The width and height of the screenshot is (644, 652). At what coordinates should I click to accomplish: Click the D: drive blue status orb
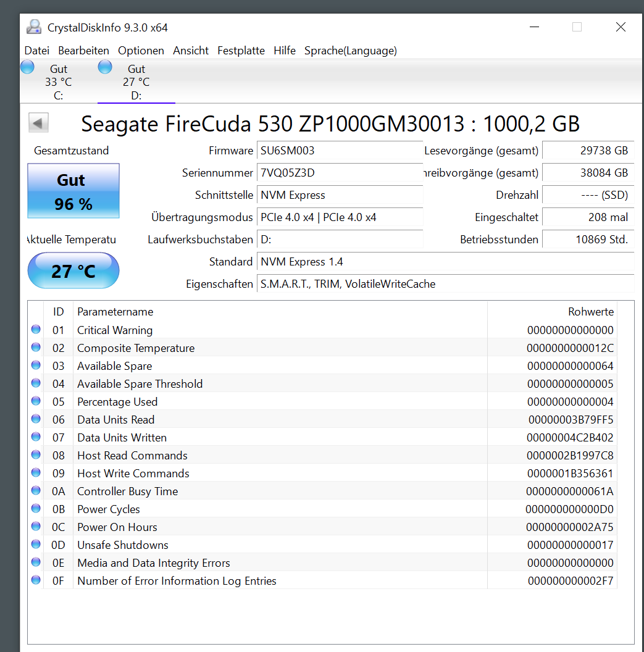pyautogui.click(x=105, y=67)
